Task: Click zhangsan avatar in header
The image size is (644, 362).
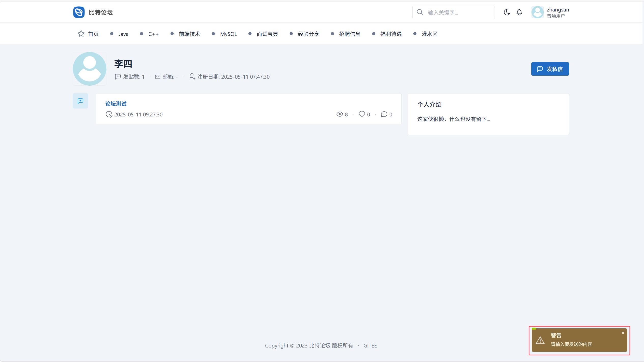Action: [537, 12]
